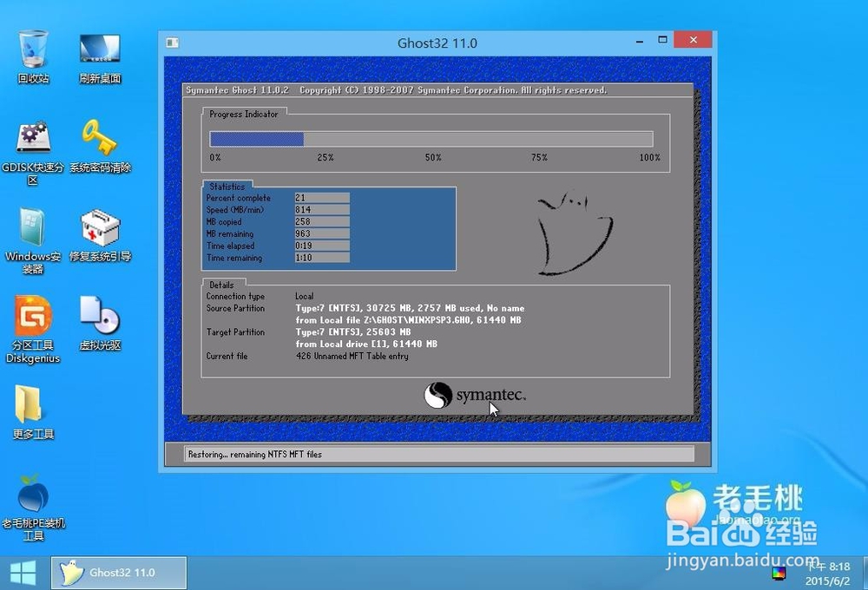The width and height of the screenshot is (868, 590).
Task: Click the Speed (MB/min) value 814
Action: coord(322,210)
